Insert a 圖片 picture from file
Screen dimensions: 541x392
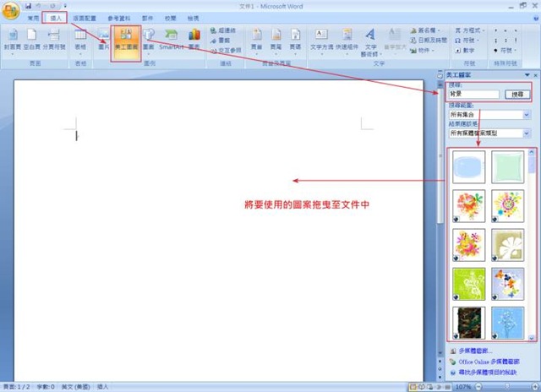103,41
